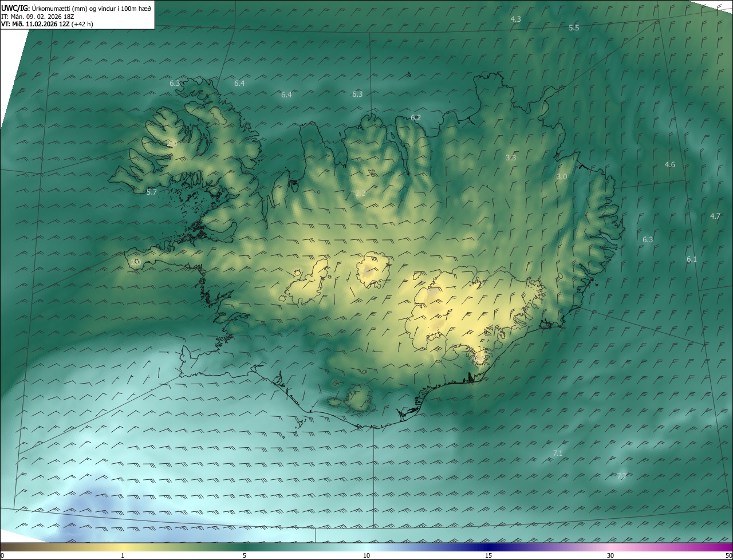733x560 pixels.
Task: Click the 7.1 value label
Action: click(x=557, y=453)
